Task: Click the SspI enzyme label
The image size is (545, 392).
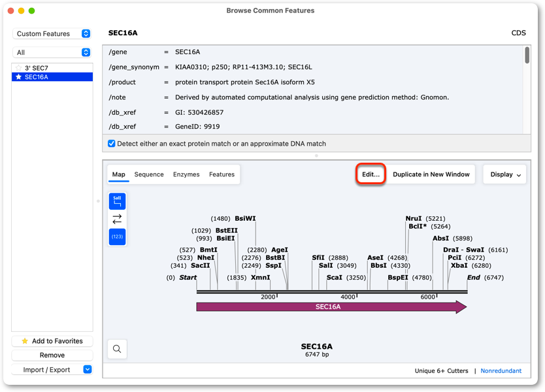Action: click(x=274, y=265)
